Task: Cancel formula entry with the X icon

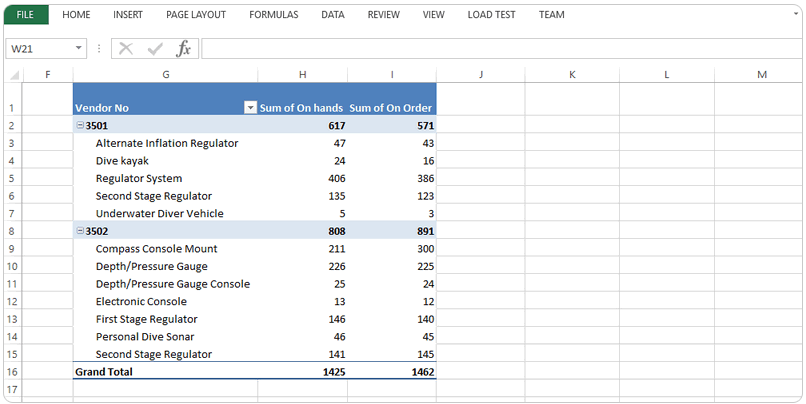Action: pyautogui.click(x=126, y=49)
